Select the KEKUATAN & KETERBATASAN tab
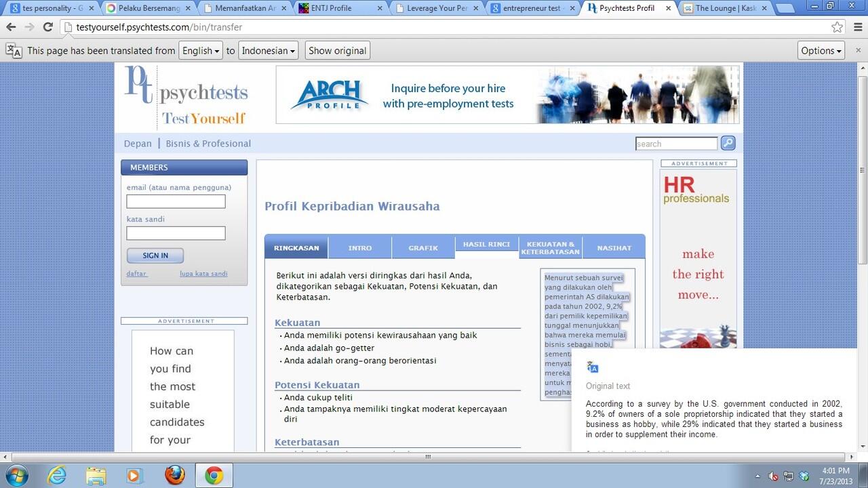 tap(550, 247)
